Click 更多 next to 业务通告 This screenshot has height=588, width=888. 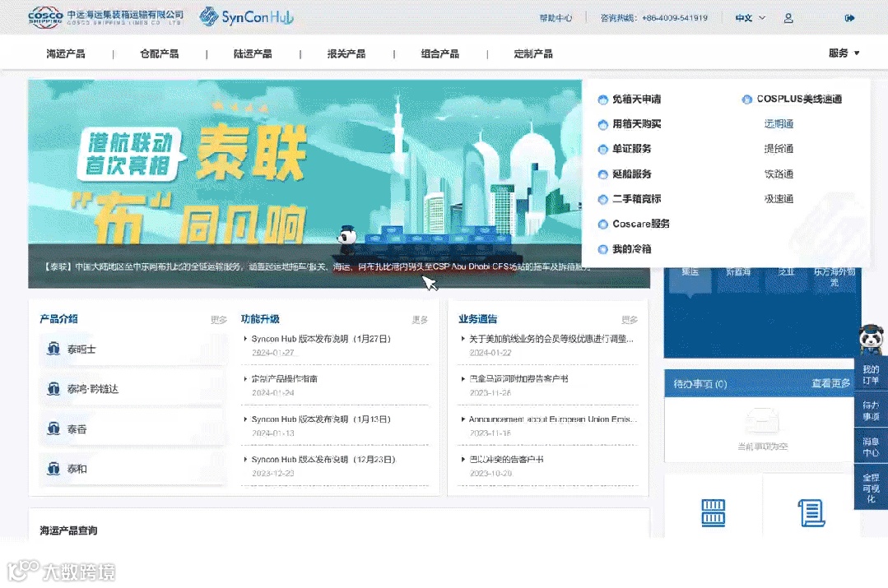pos(630,320)
